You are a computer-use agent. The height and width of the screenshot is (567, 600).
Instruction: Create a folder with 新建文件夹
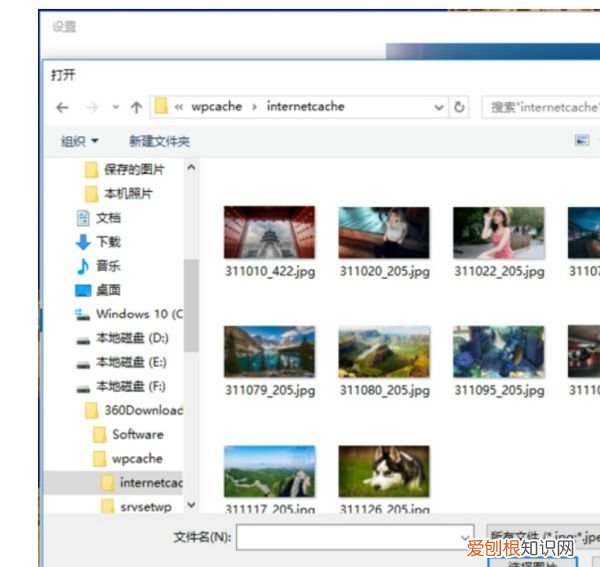pos(160,141)
